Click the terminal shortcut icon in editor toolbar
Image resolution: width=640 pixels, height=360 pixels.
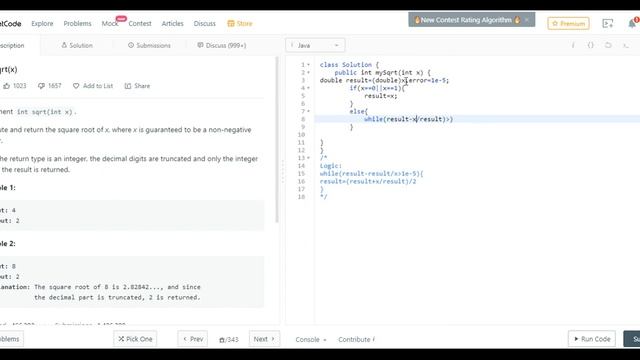pos(626,45)
